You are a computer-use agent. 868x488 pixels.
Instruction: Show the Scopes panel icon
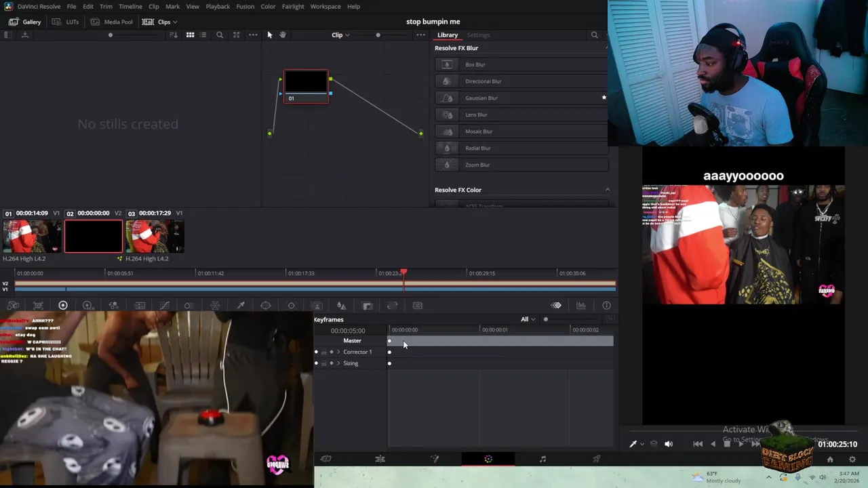pos(581,306)
